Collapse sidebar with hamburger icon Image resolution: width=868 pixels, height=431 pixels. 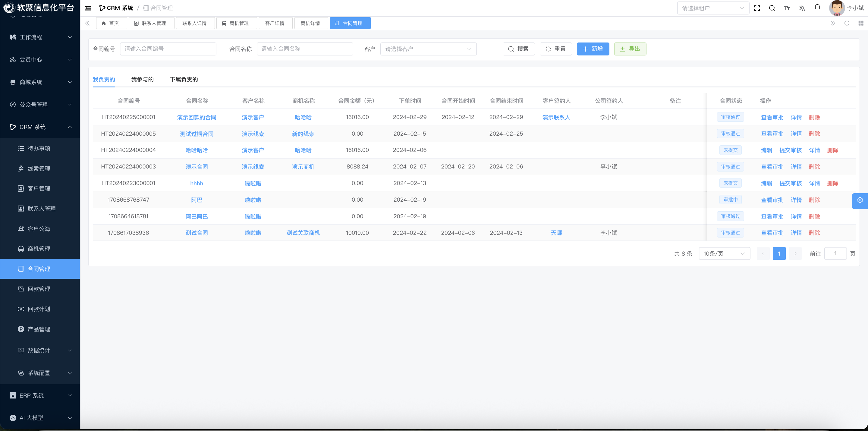click(x=88, y=8)
